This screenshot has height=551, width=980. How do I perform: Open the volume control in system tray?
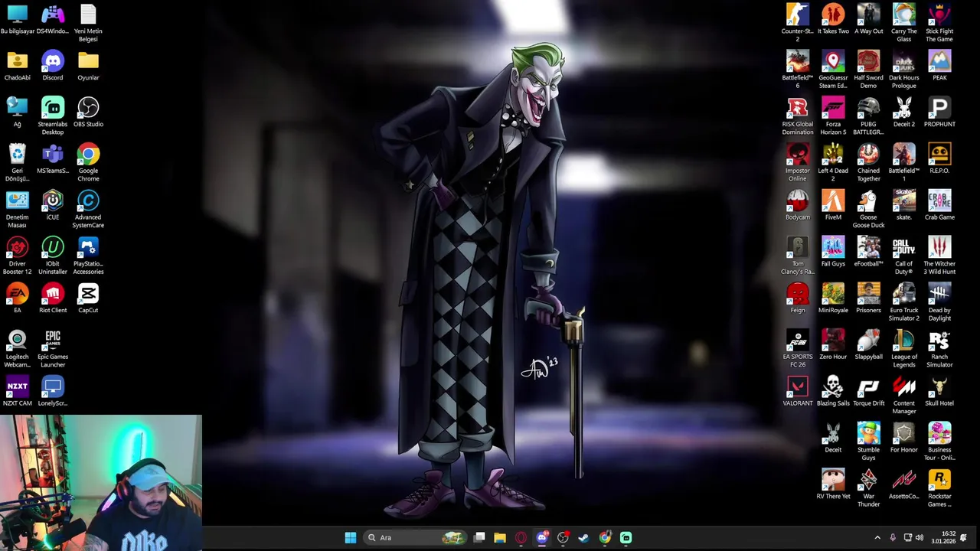920,537
